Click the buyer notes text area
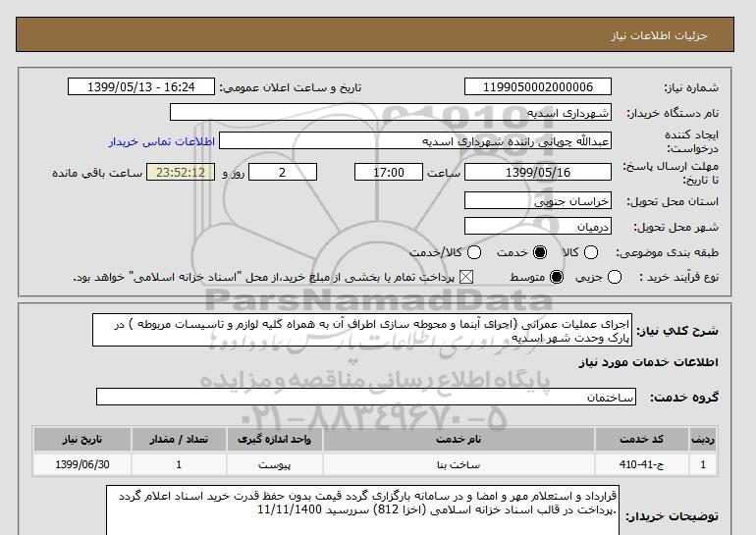The width and height of the screenshot is (756, 535). point(362,509)
